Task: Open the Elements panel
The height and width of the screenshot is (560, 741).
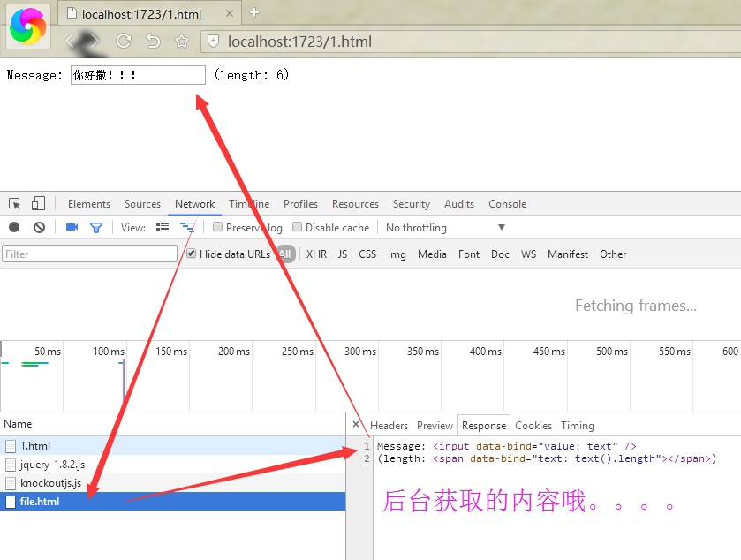Action: click(x=89, y=204)
